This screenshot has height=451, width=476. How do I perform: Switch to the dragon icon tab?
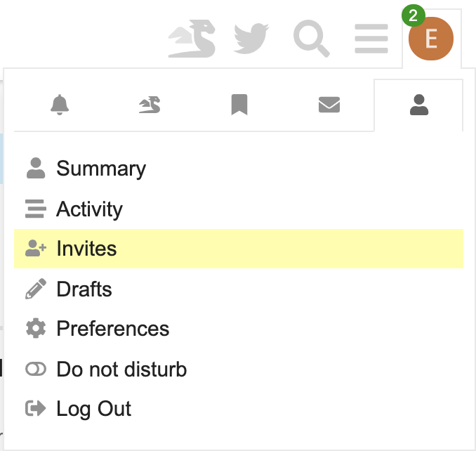click(x=150, y=105)
